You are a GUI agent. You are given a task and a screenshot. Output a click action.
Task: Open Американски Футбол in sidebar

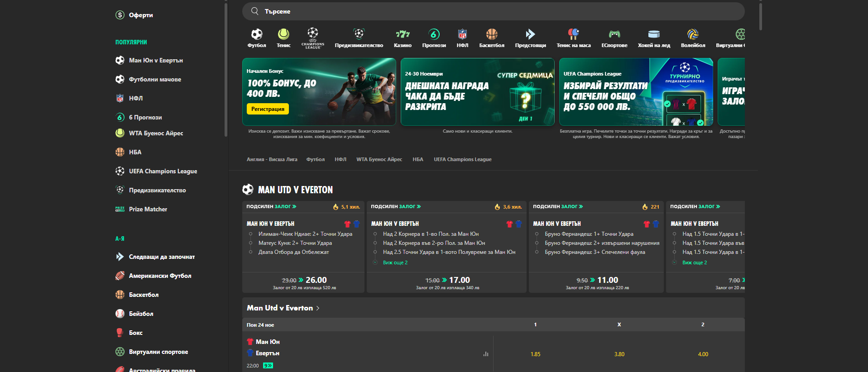point(153,276)
